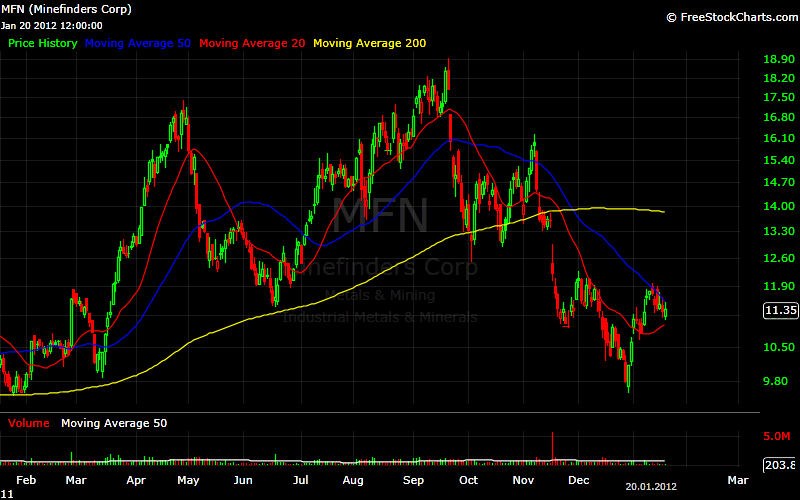This screenshot has height=500, width=800.
Task: Click the current price tag 11.35
Action: point(781,310)
